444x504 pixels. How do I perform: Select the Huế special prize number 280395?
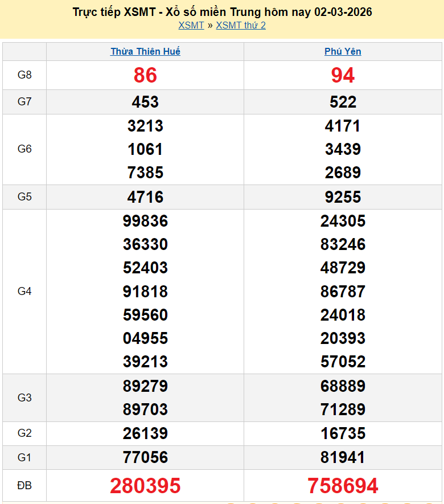coord(145,486)
